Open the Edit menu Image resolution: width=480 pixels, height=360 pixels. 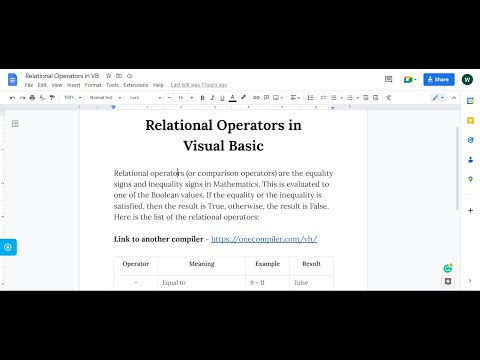[x=42, y=85]
